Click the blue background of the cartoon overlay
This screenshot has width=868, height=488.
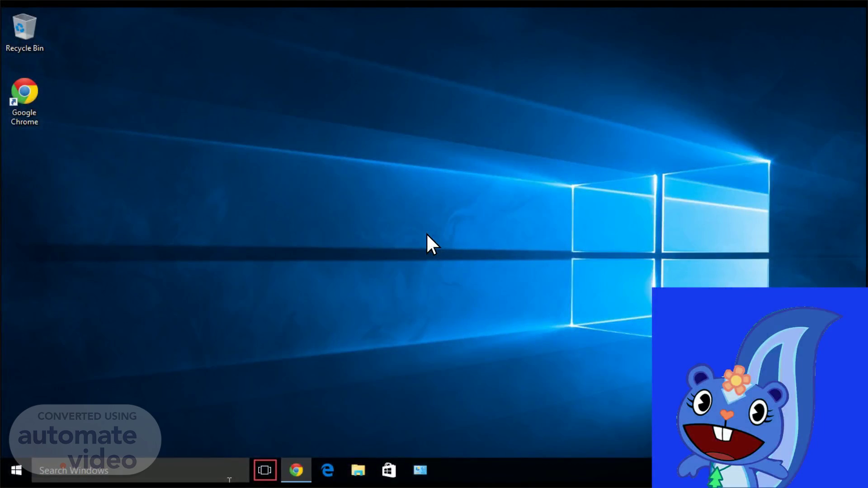click(x=687, y=316)
